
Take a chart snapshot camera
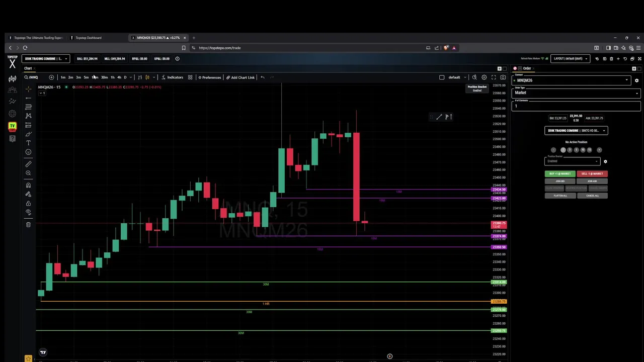(x=503, y=77)
